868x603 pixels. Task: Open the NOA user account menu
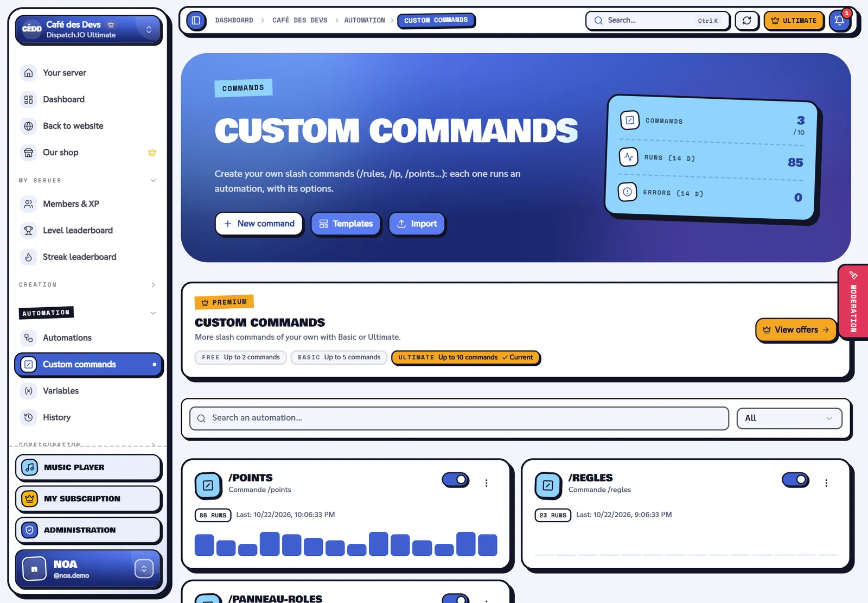88,569
